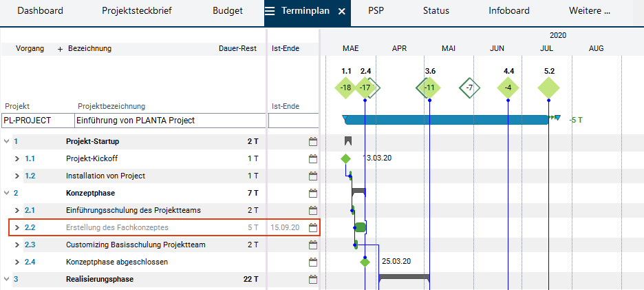Open calendar picker for Projekt-Kickoff Ist-Ende
This screenshot has width=644, height=290.
[313, 158]
